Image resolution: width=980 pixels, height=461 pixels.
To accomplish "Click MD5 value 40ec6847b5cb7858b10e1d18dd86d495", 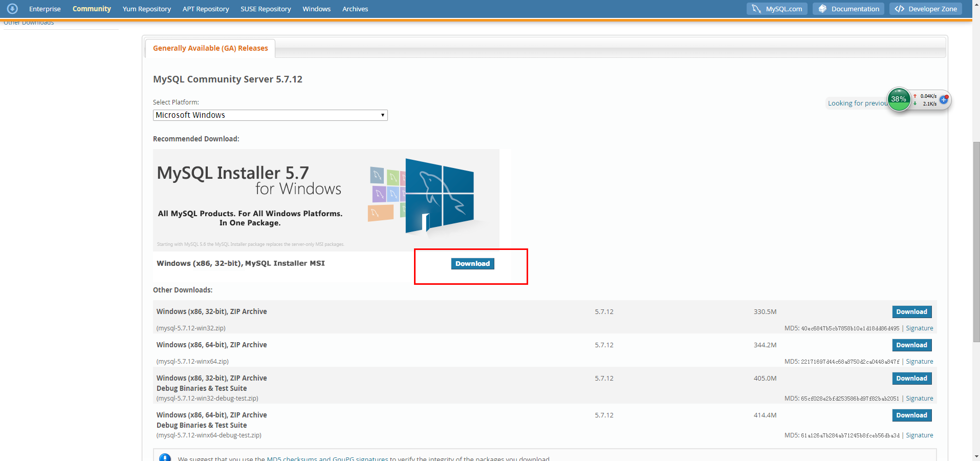I will click(850, 328).
